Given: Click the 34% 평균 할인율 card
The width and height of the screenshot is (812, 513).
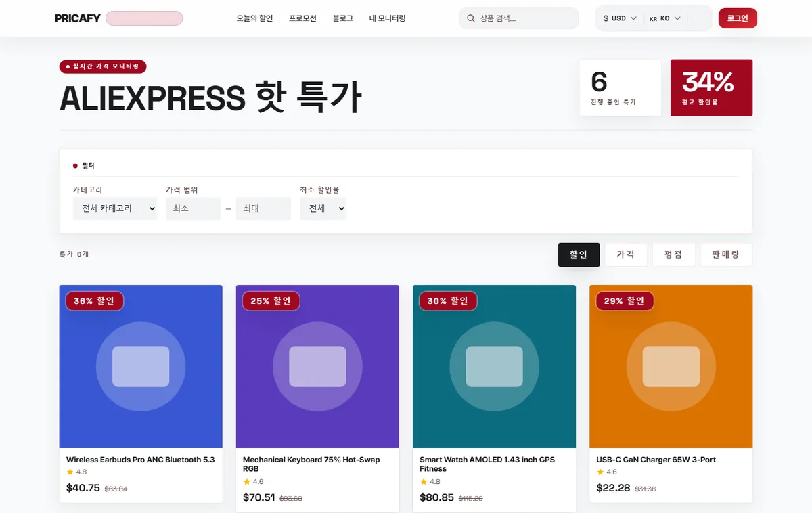Looking at the screenshot, I should [x=711, y=88].
